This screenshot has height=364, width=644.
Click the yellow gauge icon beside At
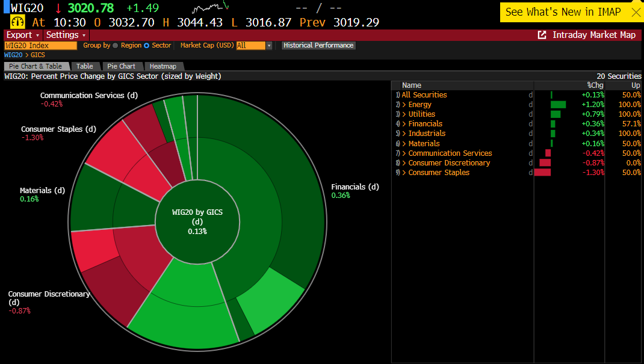pyautogui.click(x=17, y=22)
